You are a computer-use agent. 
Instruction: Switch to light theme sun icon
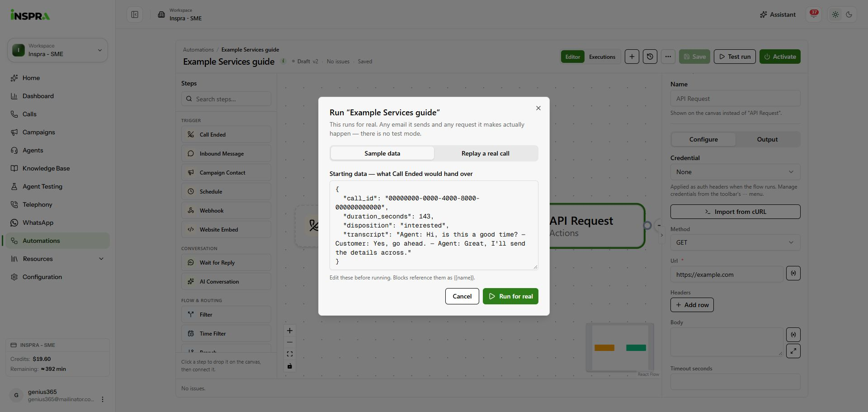(x=835, y=14)
